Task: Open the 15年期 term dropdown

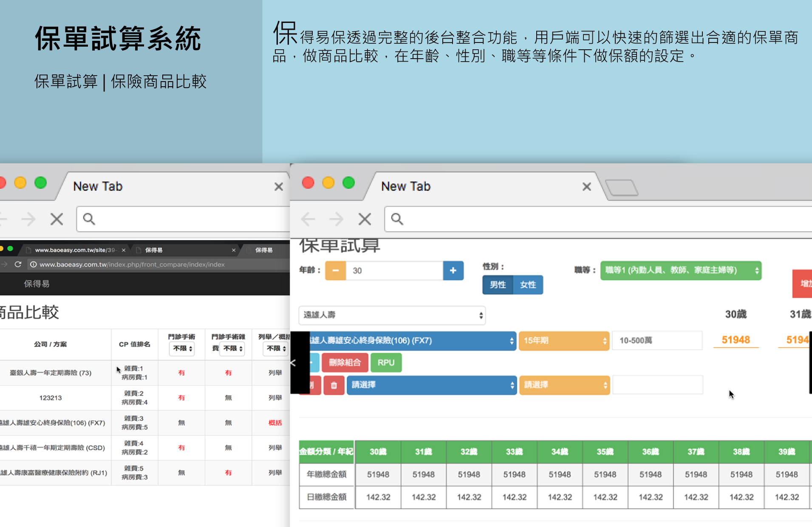Action: [564, 341]
